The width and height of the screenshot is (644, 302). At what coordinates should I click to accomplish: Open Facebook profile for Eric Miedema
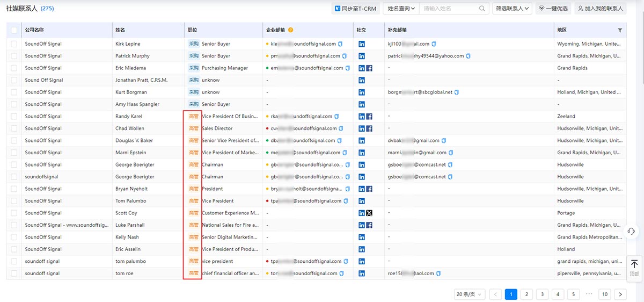(369, 68)
